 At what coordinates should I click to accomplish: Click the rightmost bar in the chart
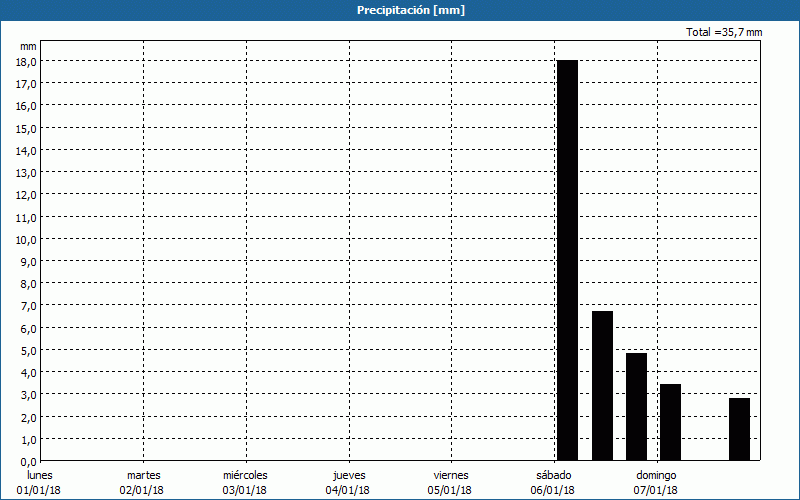point(739,429)
